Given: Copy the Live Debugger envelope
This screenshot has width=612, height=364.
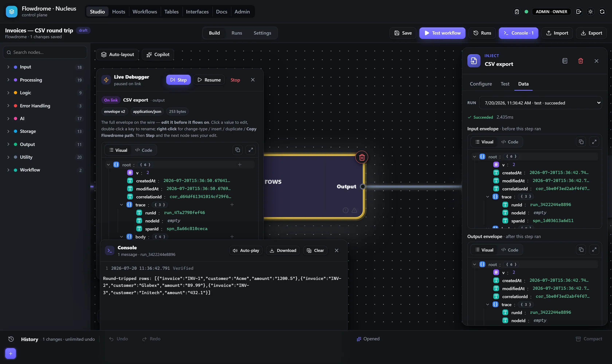Looking at the screenshot, I should [237, 150].
